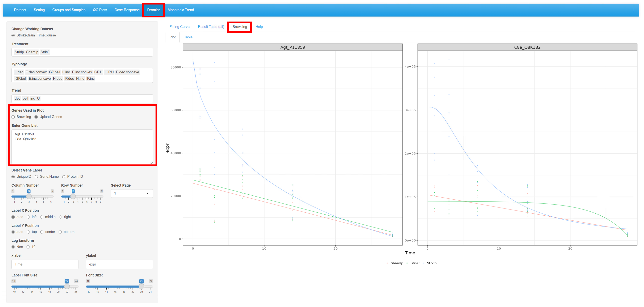Open the QC Plots tab
This screenshot has width=644, height=307.
[100, 10]
